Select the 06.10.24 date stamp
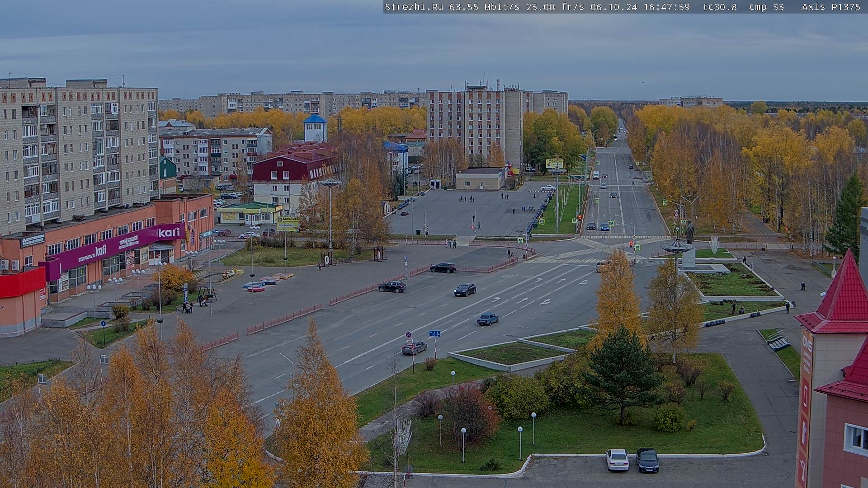The height and width of the screenshot is (488, 868). [x=613, y=7]
